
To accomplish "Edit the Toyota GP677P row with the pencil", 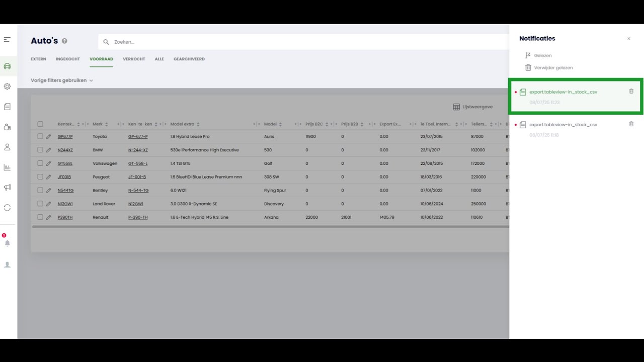I will pos(49,136).
